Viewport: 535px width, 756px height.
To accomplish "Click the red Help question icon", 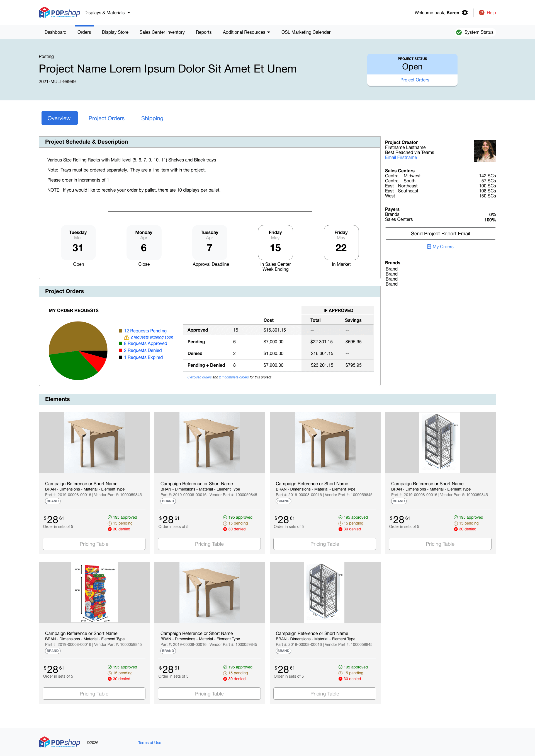I will [481, 13].
